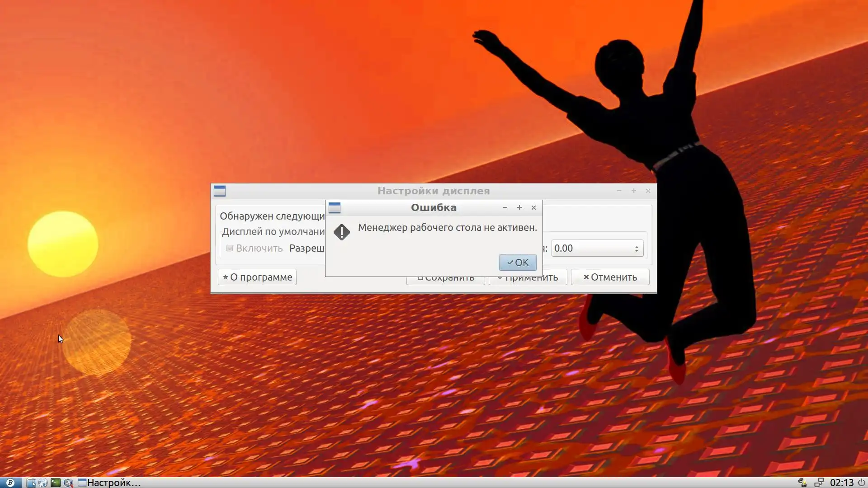The width and height of the screenshot is (868, 488).
Task: Switch to Настройк... taskbar window entry
Action: [109, 483]
